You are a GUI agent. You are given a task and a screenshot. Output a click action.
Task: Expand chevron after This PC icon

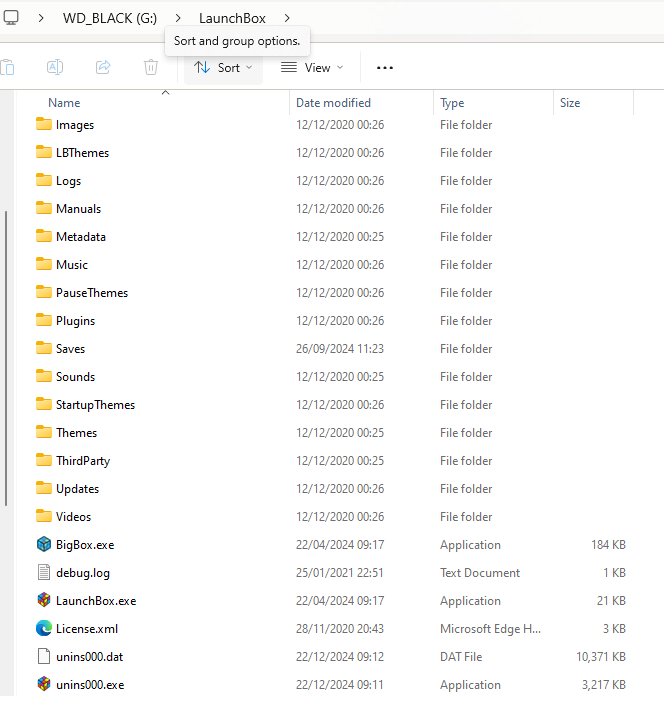41,18
